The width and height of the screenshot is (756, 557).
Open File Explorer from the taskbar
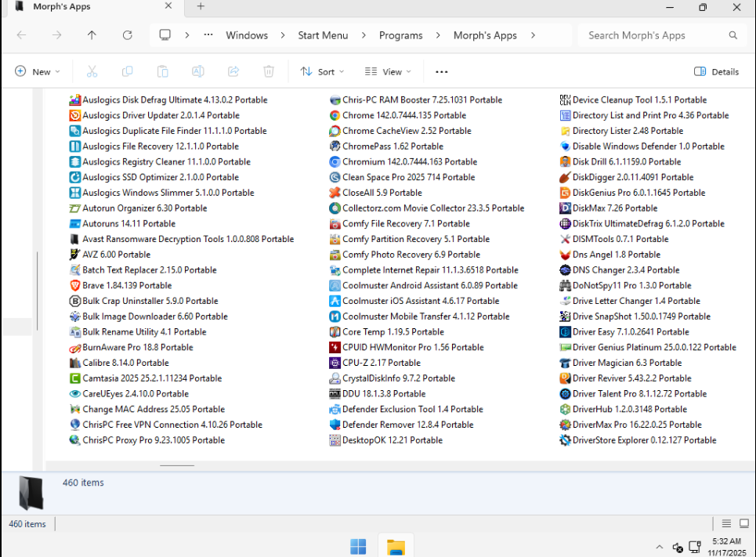[x=396, y=546]
